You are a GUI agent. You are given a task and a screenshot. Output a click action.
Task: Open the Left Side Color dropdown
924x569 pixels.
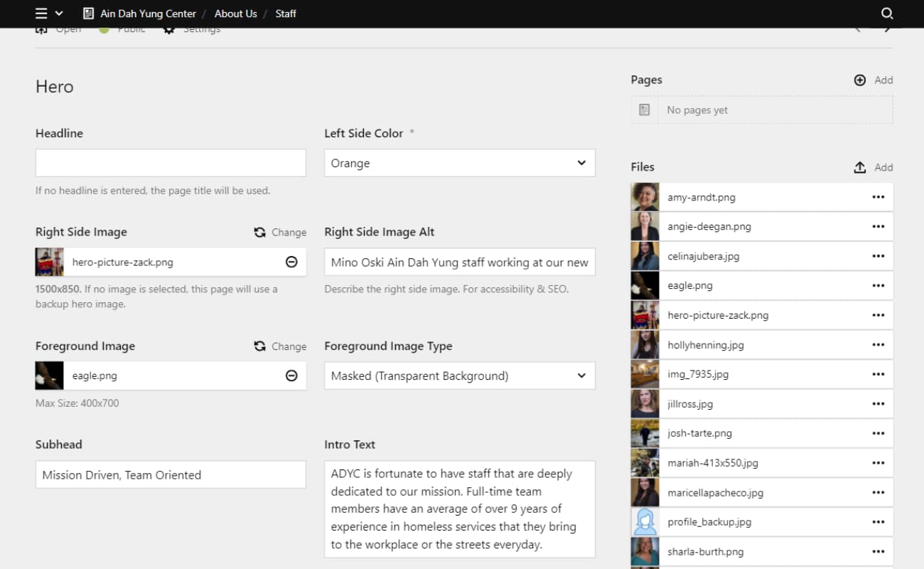(459, 163)
